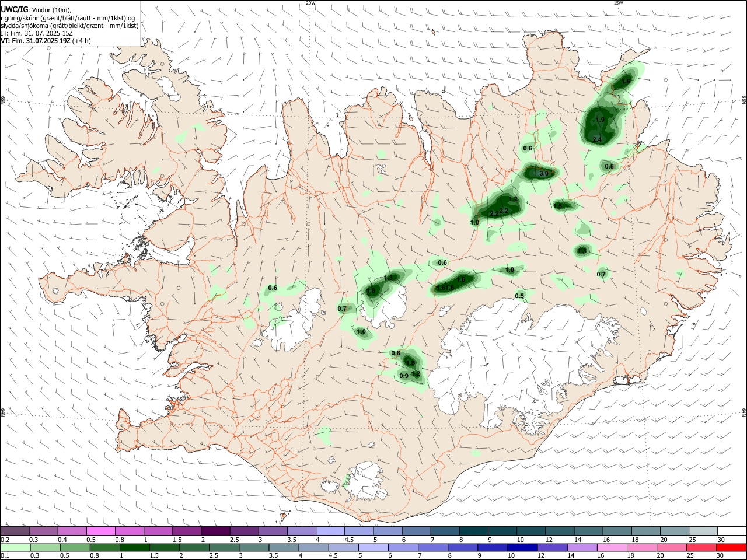Click the 2.4 precipitation value on the map
This screenshot has width=747, height=560.
[x=597, y=139]
